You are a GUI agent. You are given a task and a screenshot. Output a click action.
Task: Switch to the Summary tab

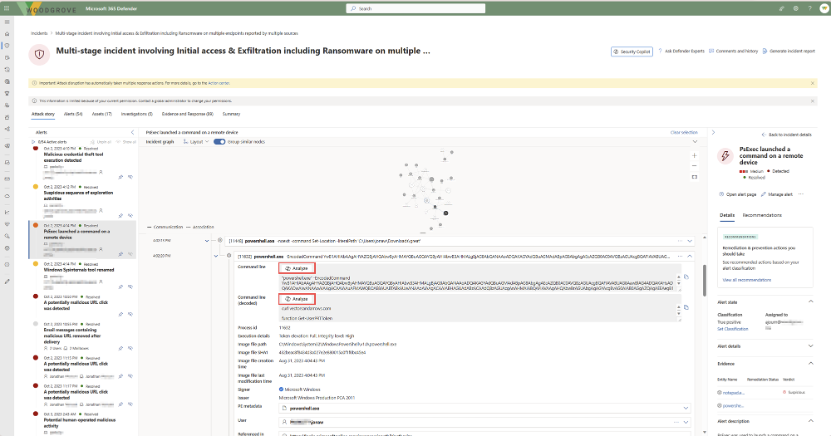pos(231,114)
